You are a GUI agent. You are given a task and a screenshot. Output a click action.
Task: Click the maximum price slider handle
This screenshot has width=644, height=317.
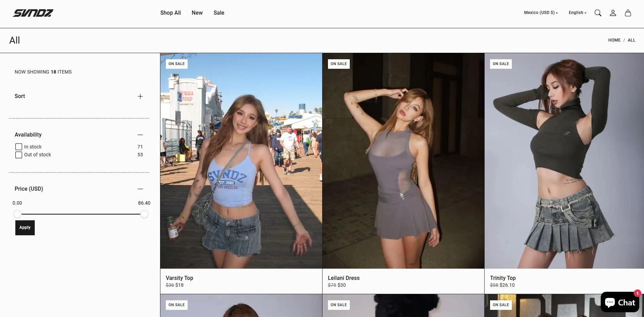tap(144, 214)
